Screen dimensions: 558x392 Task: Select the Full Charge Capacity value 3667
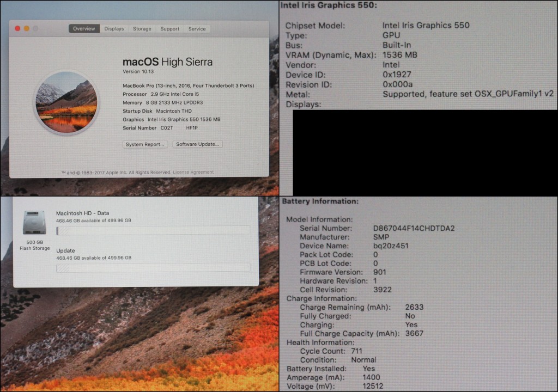pyautogui.click(x=414, y=333)
